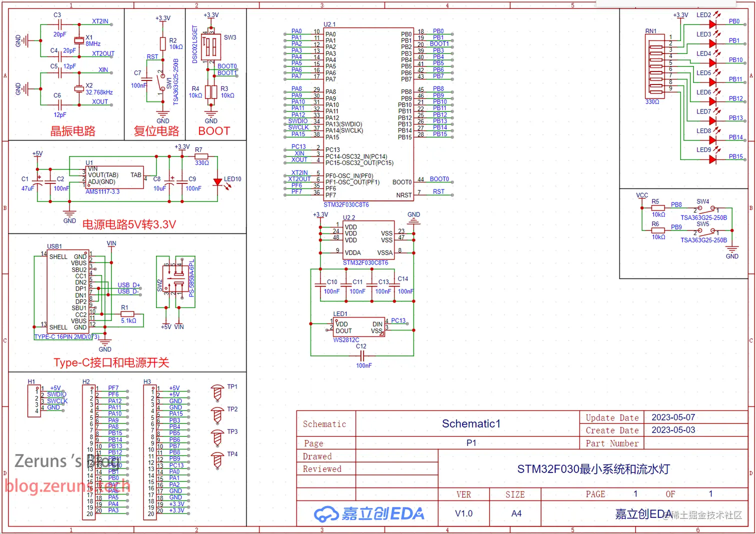The width and height of the screenshot is (756, 534).
Task: Click the U2.1 designator above the MCU
Action: 329,24
